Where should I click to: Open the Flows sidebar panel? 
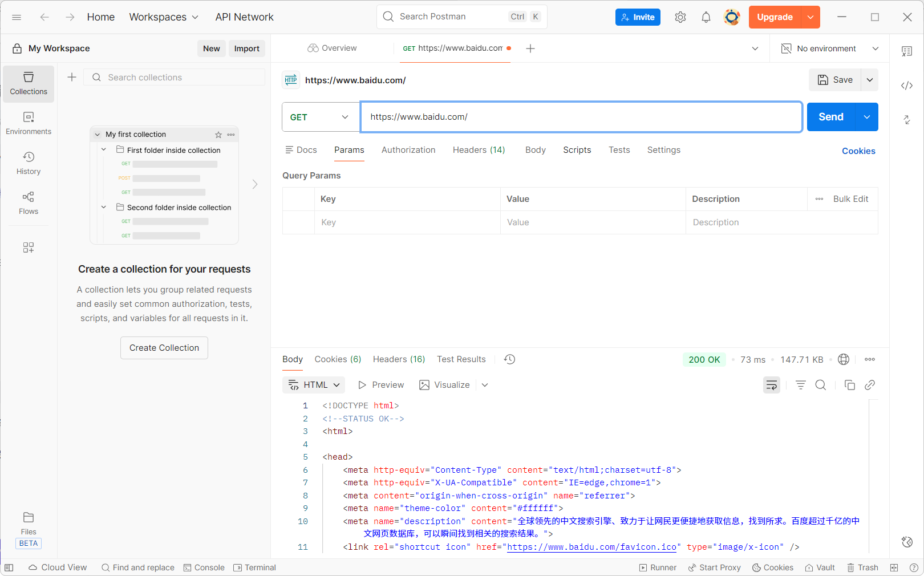29,204
